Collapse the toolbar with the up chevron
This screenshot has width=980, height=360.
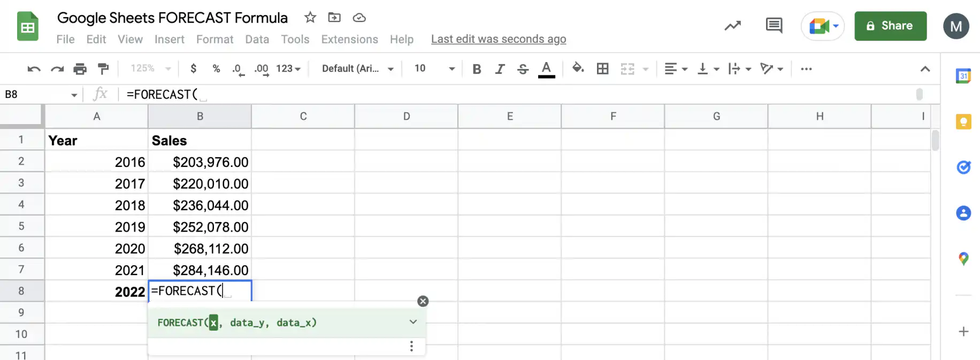925,69
